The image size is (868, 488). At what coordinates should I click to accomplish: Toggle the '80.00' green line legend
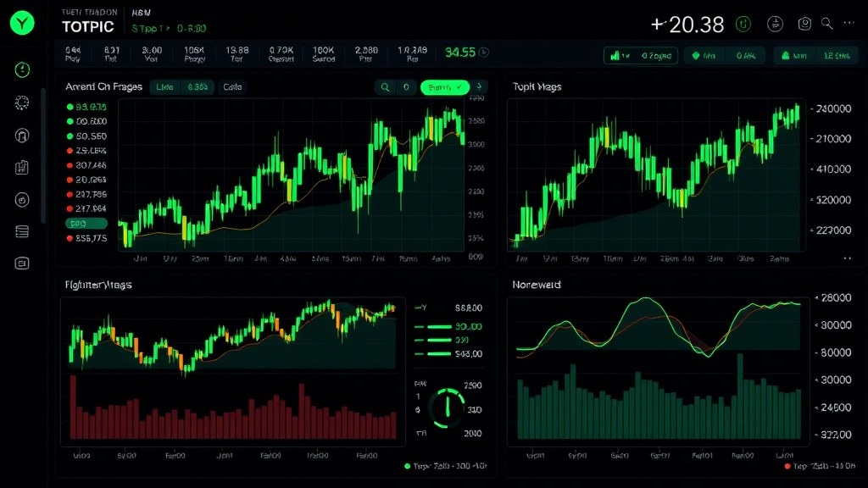tap(448, 326)
